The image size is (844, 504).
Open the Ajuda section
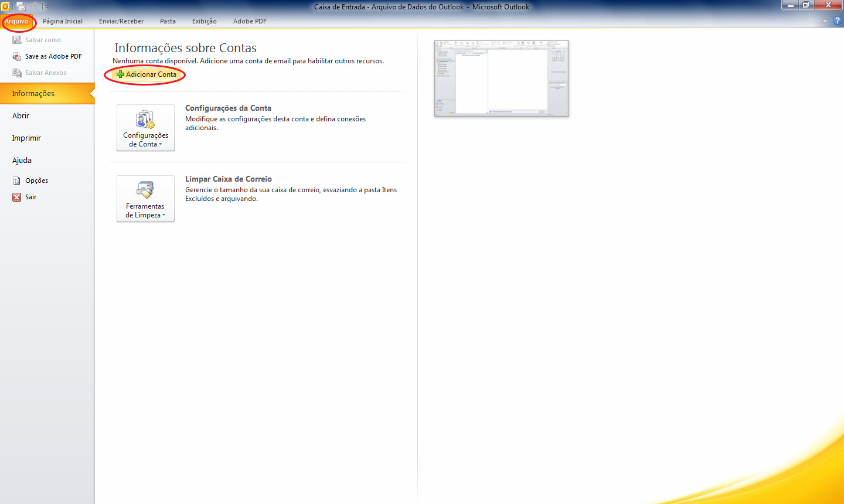point(47,160)
